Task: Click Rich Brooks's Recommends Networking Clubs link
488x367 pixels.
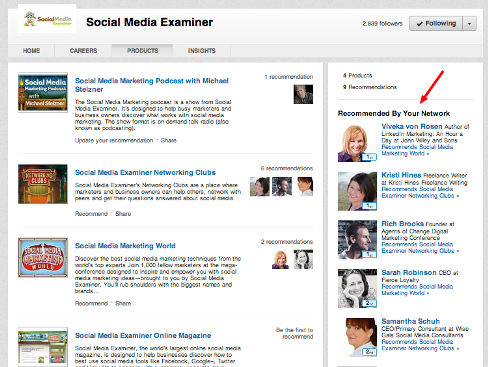Action: [x=420, y=247]
